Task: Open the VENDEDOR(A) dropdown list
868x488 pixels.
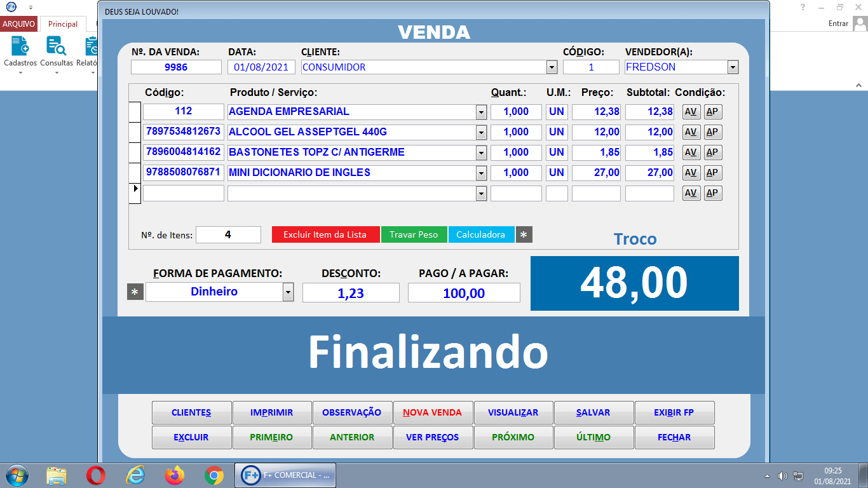Action: coord(733,67)
